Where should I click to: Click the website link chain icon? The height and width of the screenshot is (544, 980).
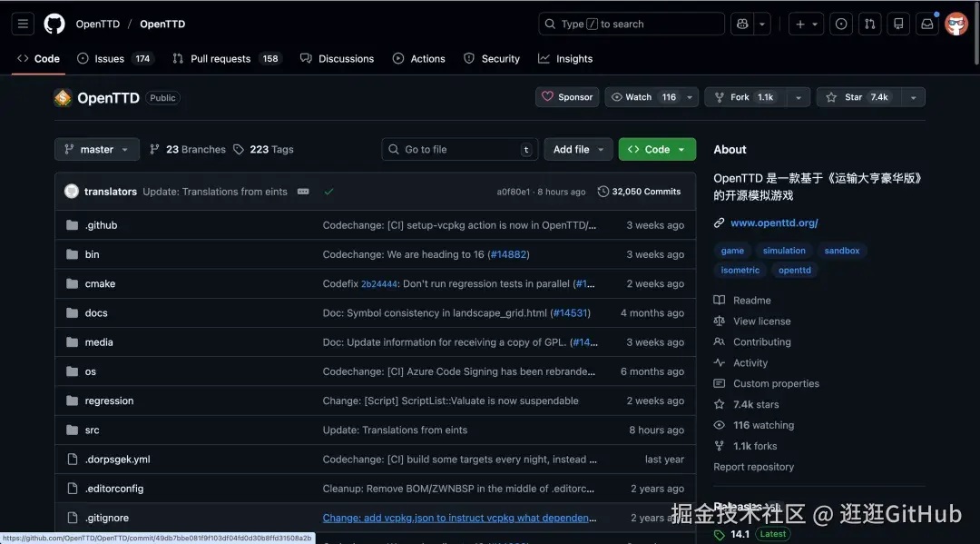tap(720, 223)
